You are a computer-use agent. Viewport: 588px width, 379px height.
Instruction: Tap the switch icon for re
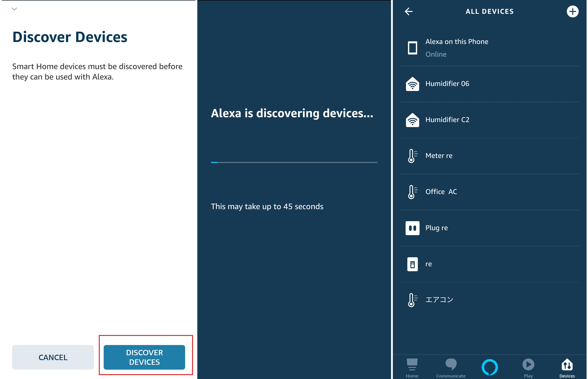pyautogui.click(x=412, y=264)
